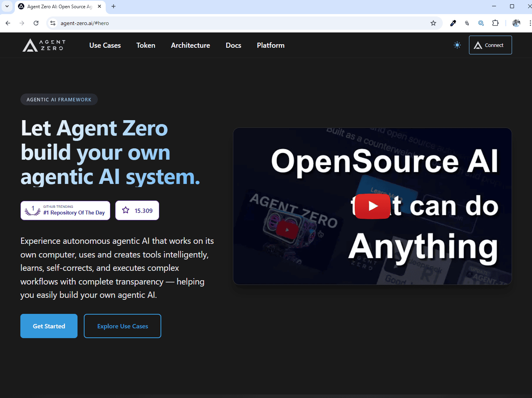The height and width of the screenshot is (398, 532).
Task: Open the browser Extensions puzzle icon
Action: pos(495,23)
